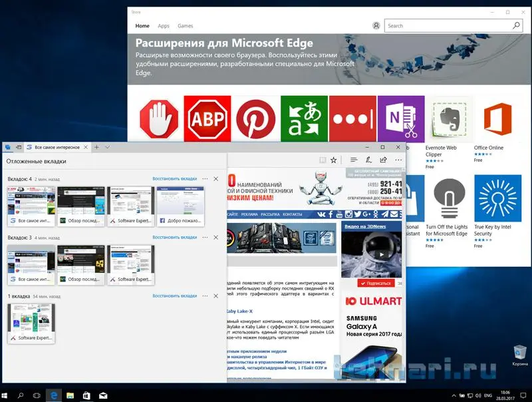Open the Hub icon in Edge toolbar
The width and height of the screenshot is (532, 402).
tap(354, 160)
